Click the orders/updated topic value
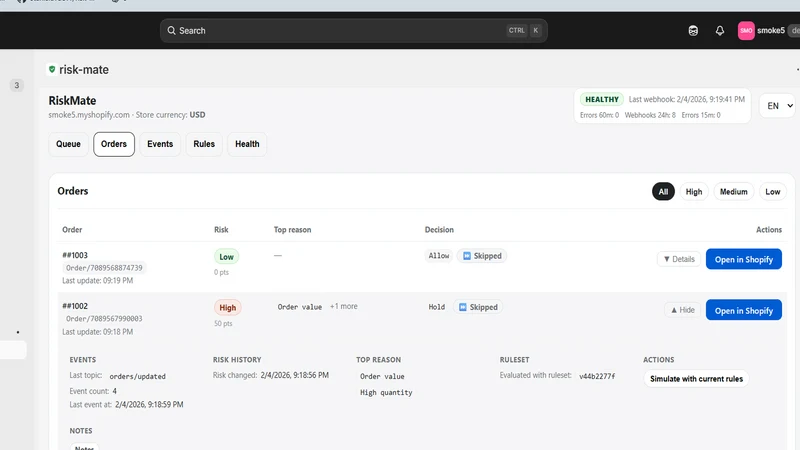Viewport: 800px width, 450px height. [x=138, y=376]
